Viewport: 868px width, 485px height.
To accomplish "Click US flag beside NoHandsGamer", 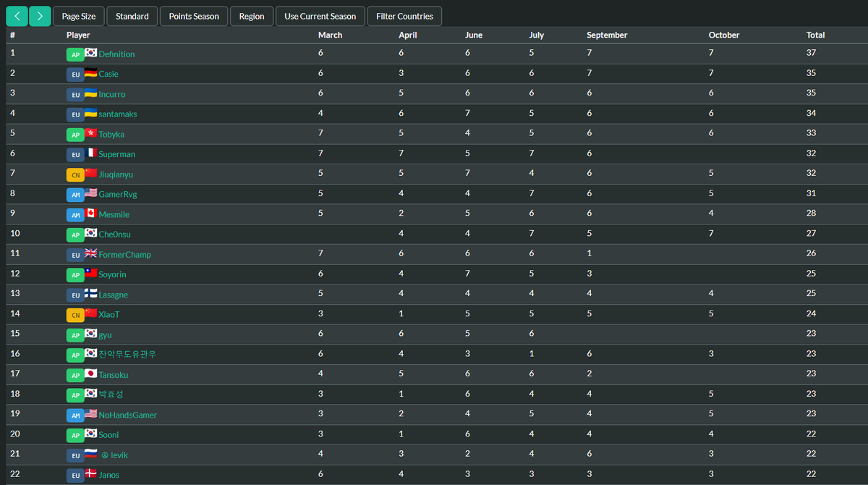I will point(90,414).
